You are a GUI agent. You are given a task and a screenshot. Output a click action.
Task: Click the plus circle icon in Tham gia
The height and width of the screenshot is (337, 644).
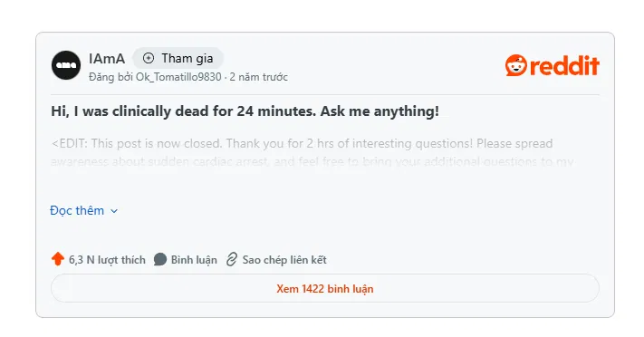149,58
